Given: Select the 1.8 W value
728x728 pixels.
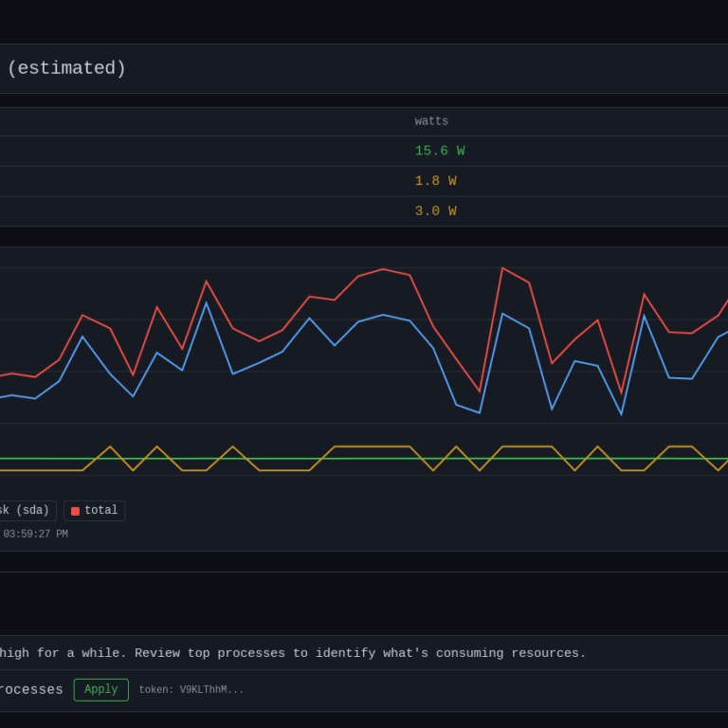Looking at the screenshot, I should click(435, 181).
